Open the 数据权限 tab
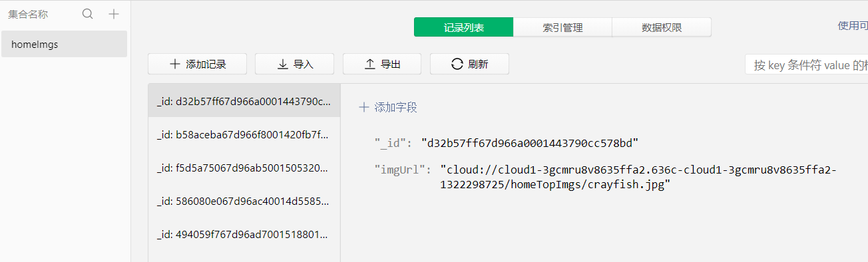 point(662,27)
